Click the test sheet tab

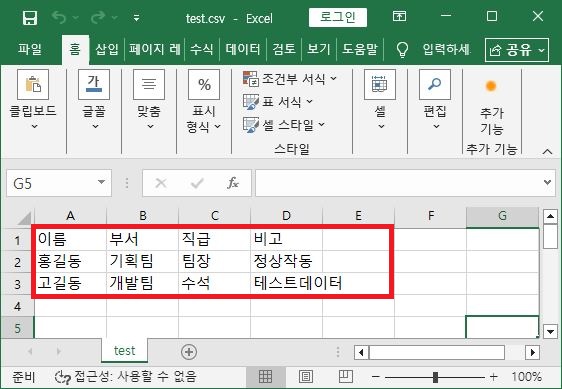(x=124, y=350)
